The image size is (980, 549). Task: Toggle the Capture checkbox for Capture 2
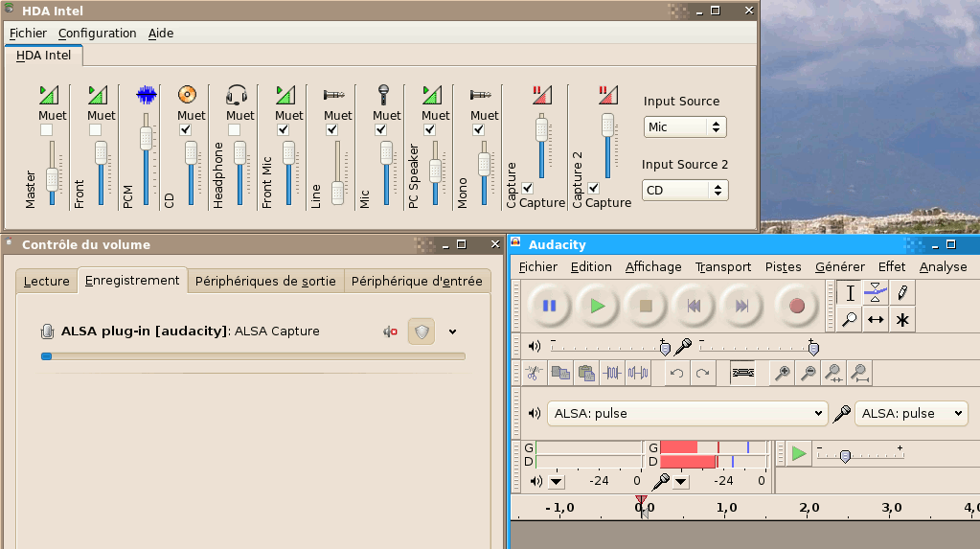(594, 188)
